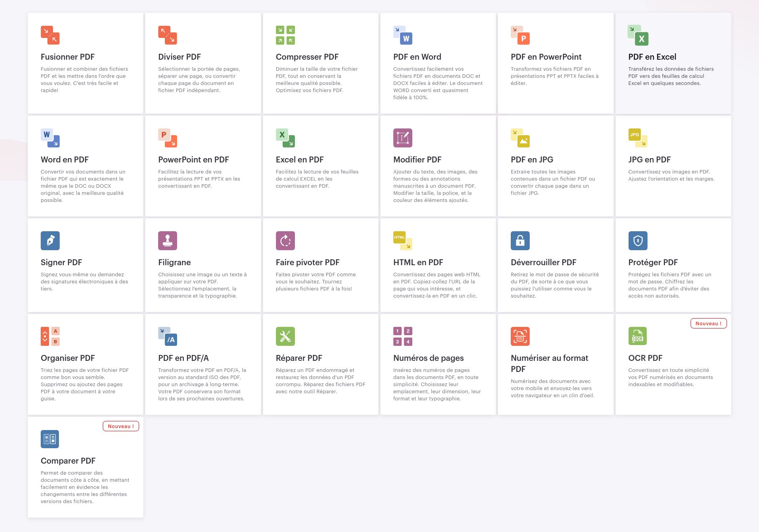Open the Fusionner PDF title link
This screenshot has width=759, height=532.
tap(68, 57)
